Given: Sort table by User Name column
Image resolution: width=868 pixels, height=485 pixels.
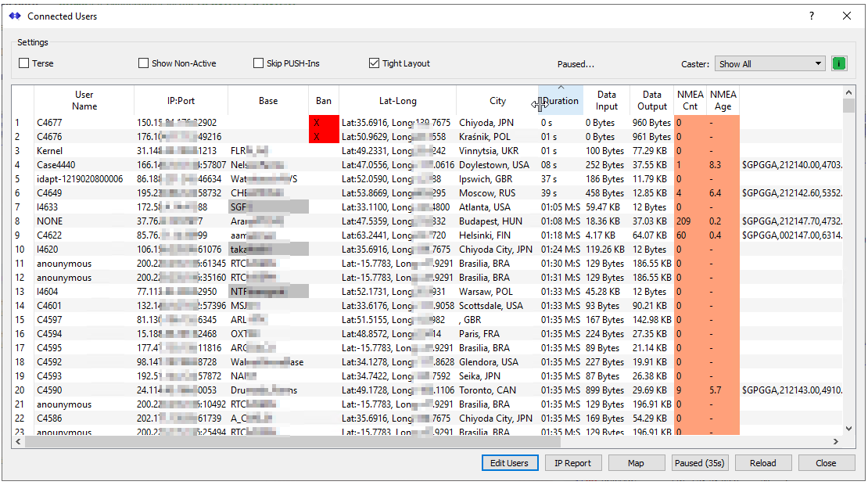Looking at the screenshot, I should pyautogui.click(x=84, y=100).
